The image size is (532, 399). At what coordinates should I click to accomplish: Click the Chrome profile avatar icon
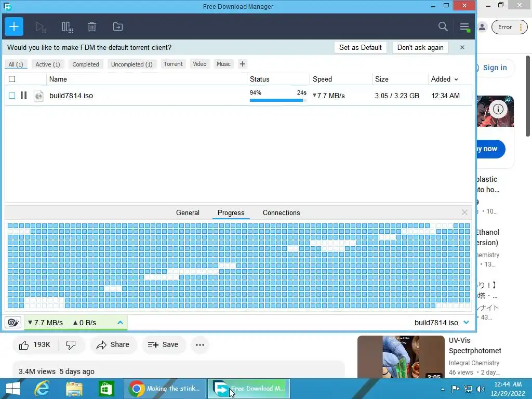(482, 27)
